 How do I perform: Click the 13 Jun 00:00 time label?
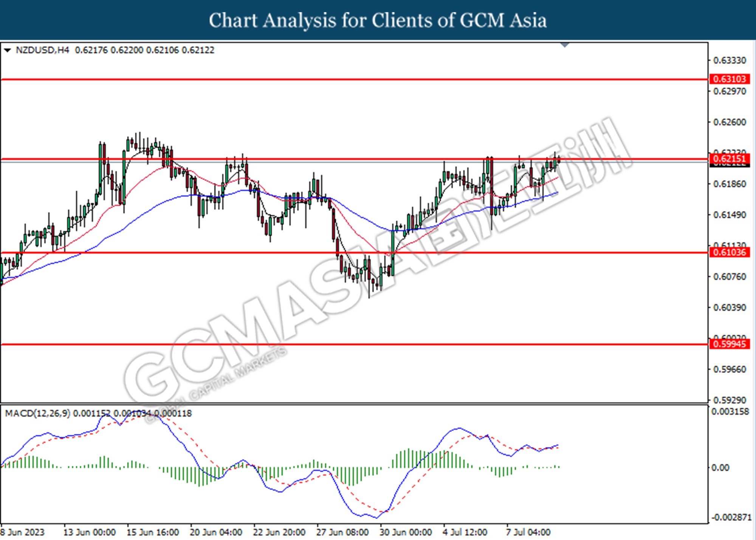[x=90, y=532]
